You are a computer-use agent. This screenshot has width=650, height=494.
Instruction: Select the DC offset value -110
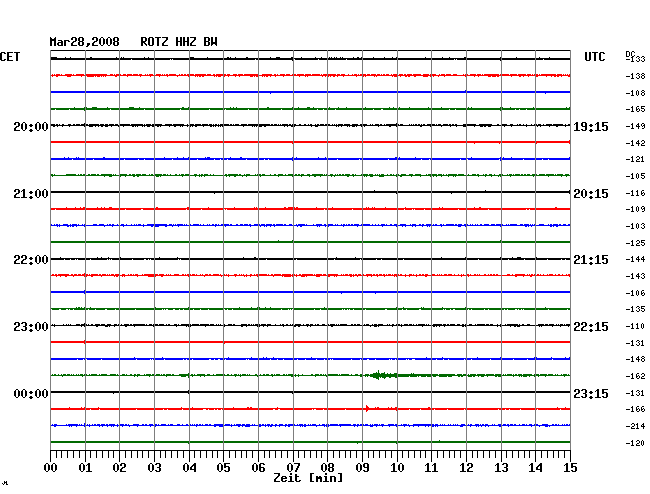pos(635,326)
